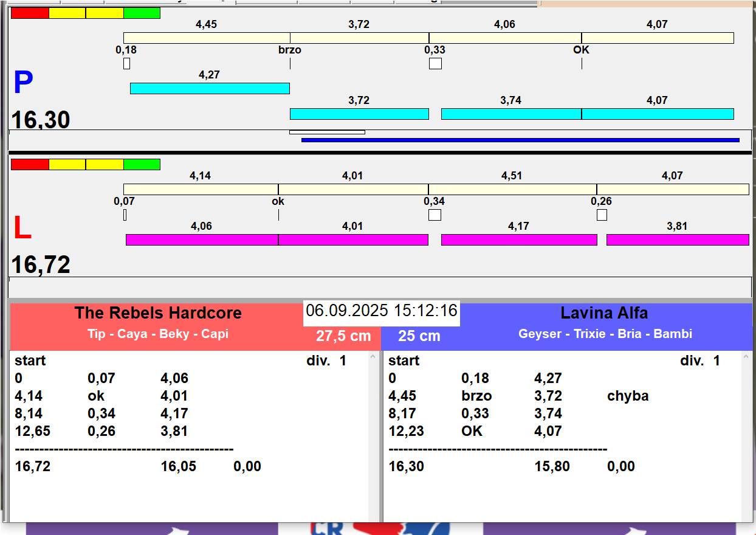This screenshot has height=535, width=756.
Task: Select the magenta bar labeled 4,17
Action: click(x=519, y=240)
